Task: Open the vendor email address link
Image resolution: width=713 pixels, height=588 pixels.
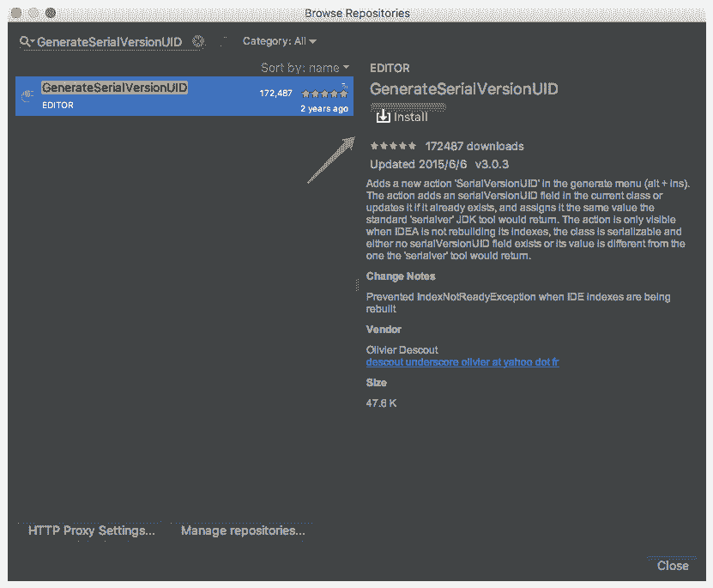Action: tap(462, 362)
